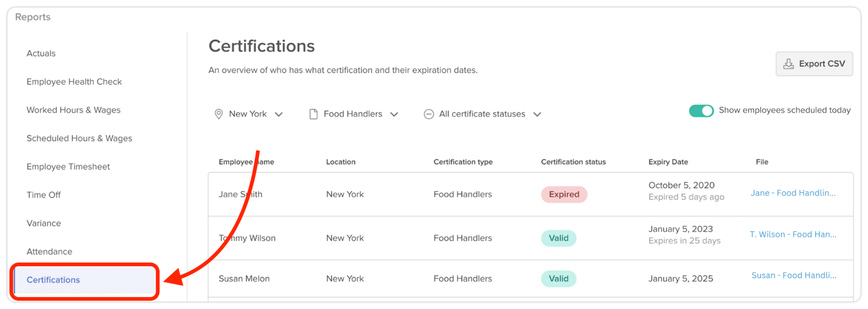Viewport: 868px width, 309px height.
Task: Click the Valid badge for Tommy Wilson
Action: coord(558,238)
